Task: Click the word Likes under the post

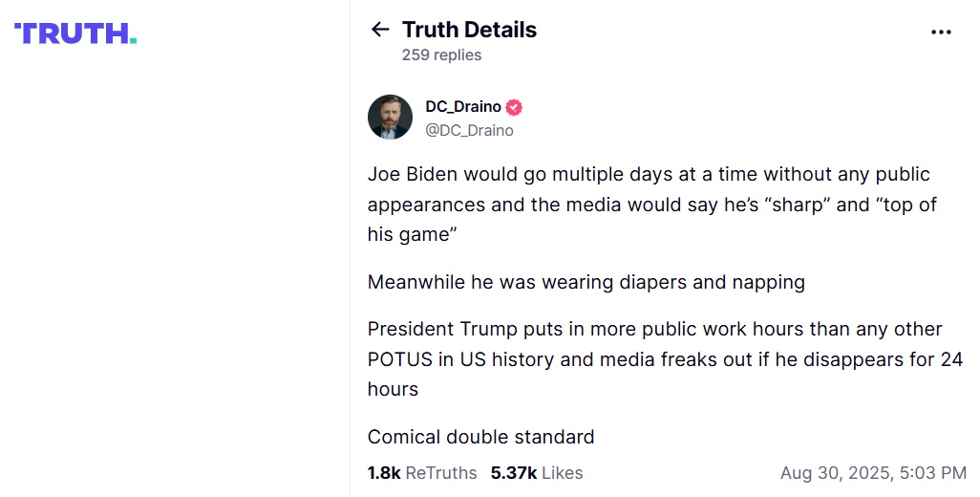Action: pyautogui.click(x=562, y=472)
